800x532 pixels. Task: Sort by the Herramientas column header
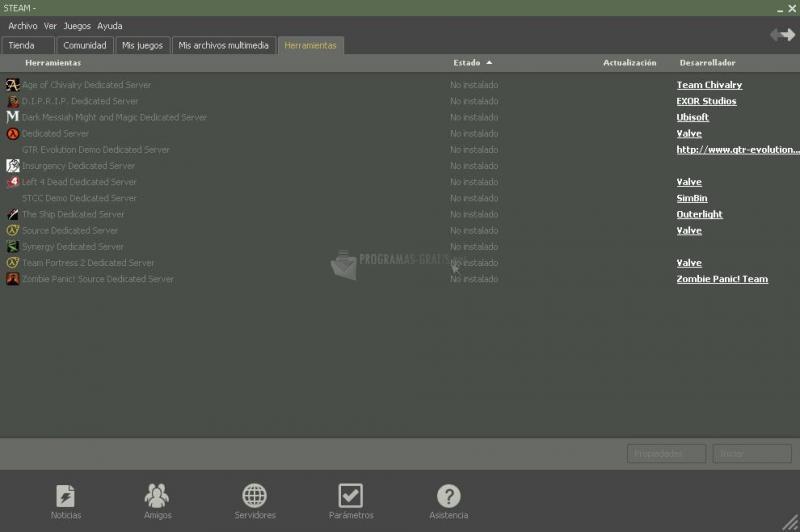53,63
